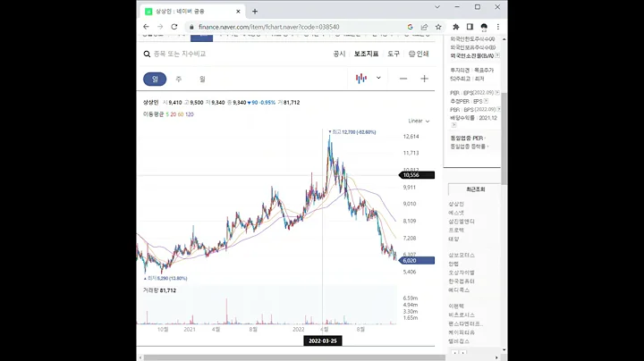Toggle the 20-day moving average
Image resolution: width=644 pixels, height=361 pixels.
[x=174, y=114]
